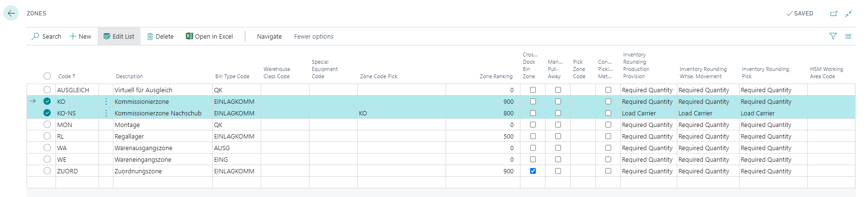Screen dimensions: 868x197
Task: Open Search in the toolbar
Action: 46,36
